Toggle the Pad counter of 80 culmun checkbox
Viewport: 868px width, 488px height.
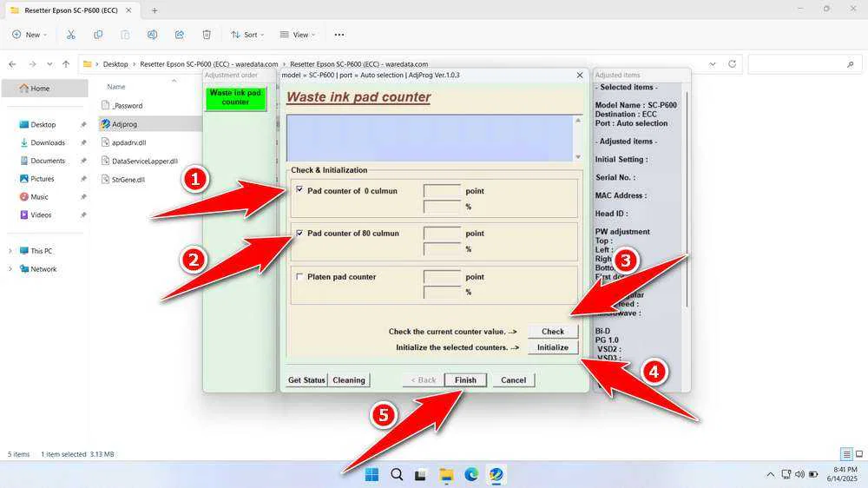coord(300,234)
